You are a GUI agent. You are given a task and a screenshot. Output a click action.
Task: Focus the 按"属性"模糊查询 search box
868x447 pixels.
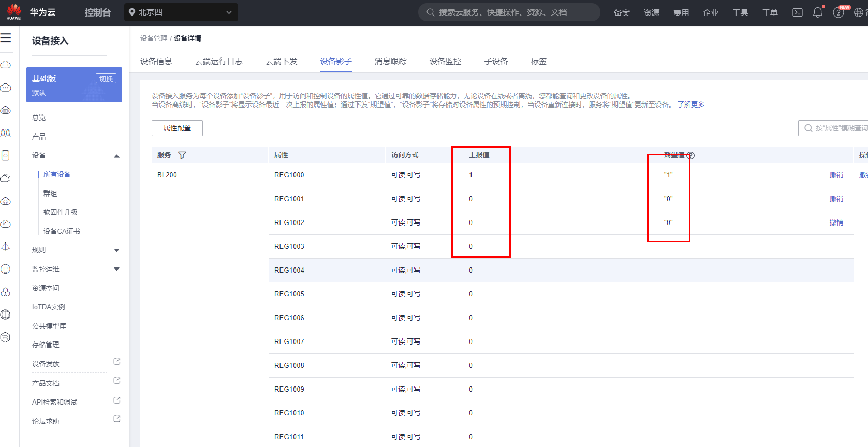tap(833, 128)
